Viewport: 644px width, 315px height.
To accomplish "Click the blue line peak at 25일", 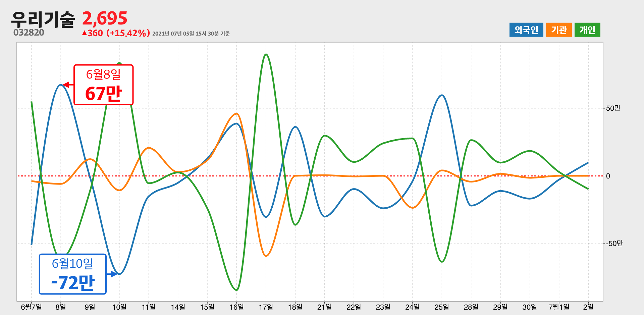I will tap(442, 95).
